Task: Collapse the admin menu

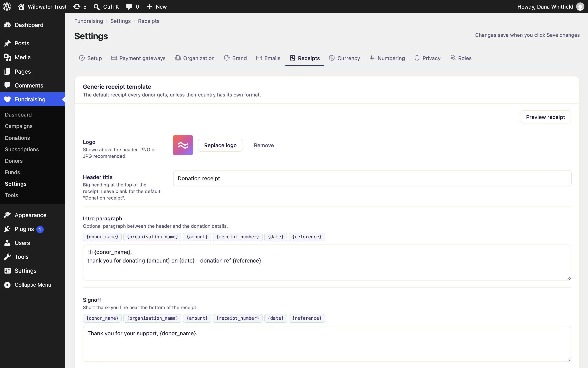Action: (x=32, y=285)
